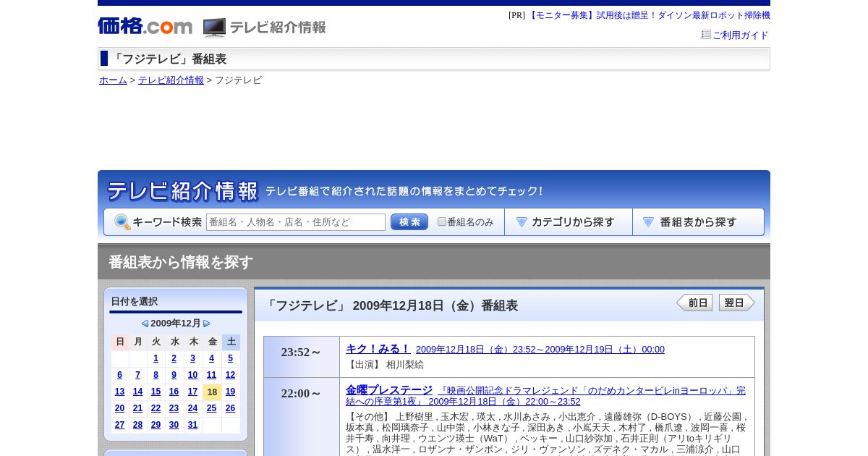Select December 5 in calendar
The image size is (868, 456).
pos(230,358)
